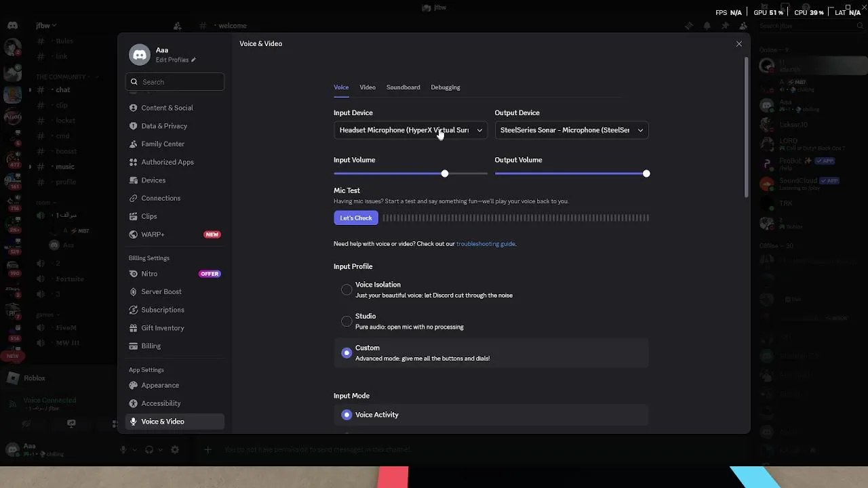Viewport: 868px width, 488px height.
Task: Click the Devices monitor icon
Action: pos(133,180)
